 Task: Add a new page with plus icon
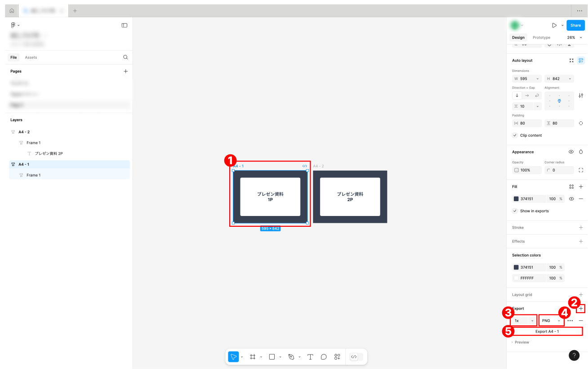(125, 71)
